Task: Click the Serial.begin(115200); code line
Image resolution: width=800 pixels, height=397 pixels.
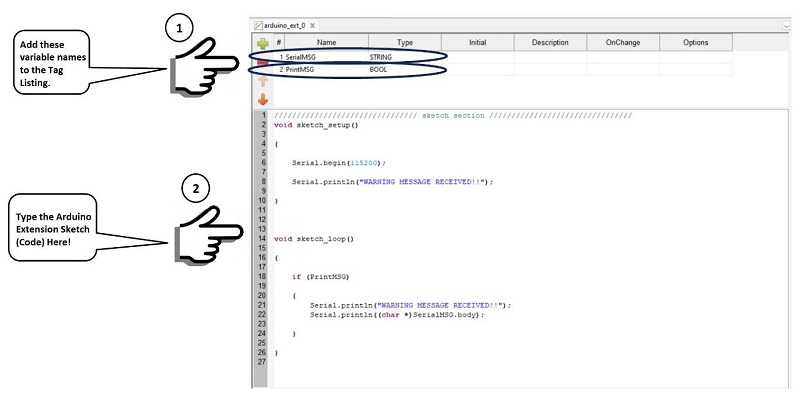Action: pos(339,163)
